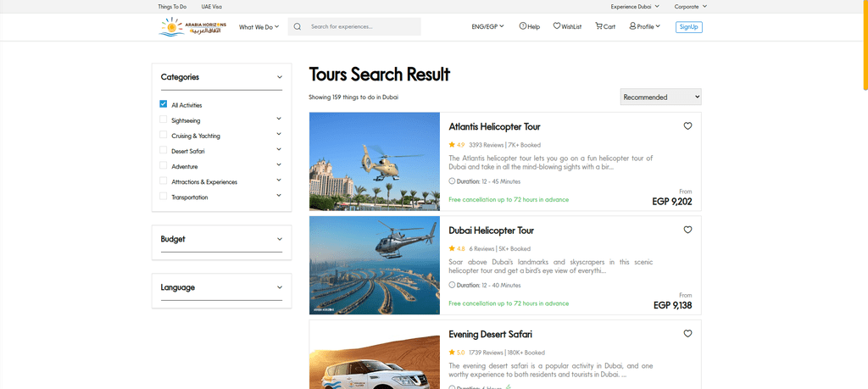Check the Transportation checkbox
The height and width of the screenshot is (389, 868).
[x=164, y=197]
